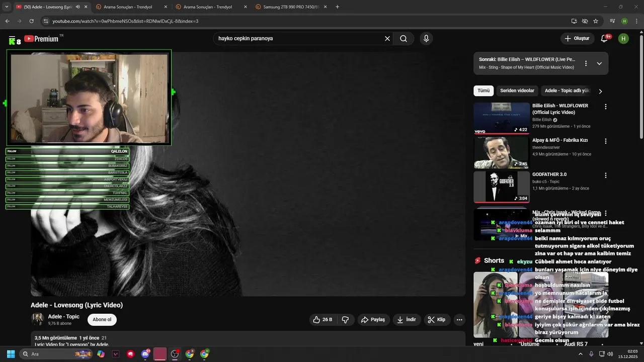Switch to the first Arama Sonuçları Trendyol tab

click(x=131, y=7)
